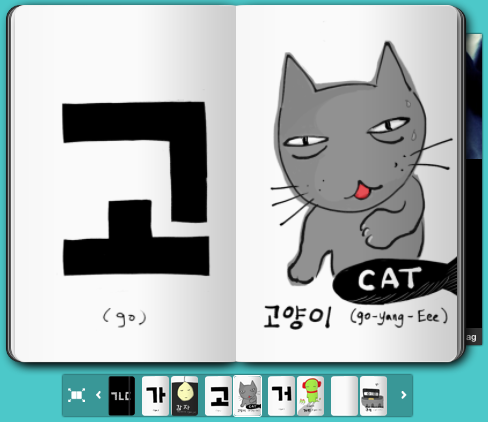Click the (go-yang-Eee) pronunciation text
This screenshot has height=422, width=488.
pos(399,317)
